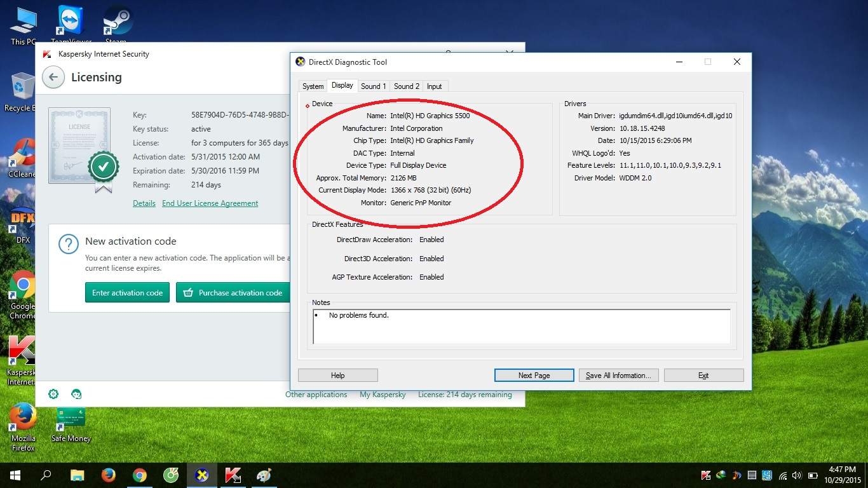Click 'WDDM 2.0' driver model value
Image resolution: width=868 pixels, height=488 pixels.
tap(635, 178)
